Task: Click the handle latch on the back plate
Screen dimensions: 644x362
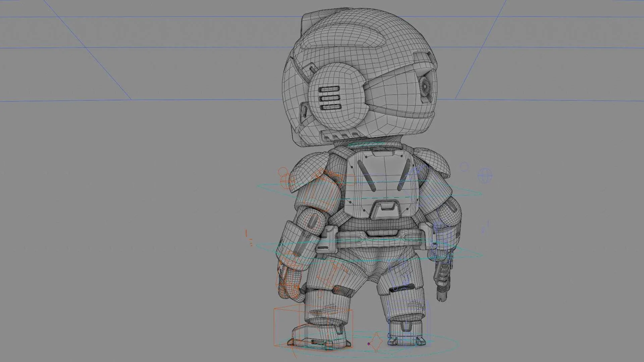Action: (x=385, y=210)
